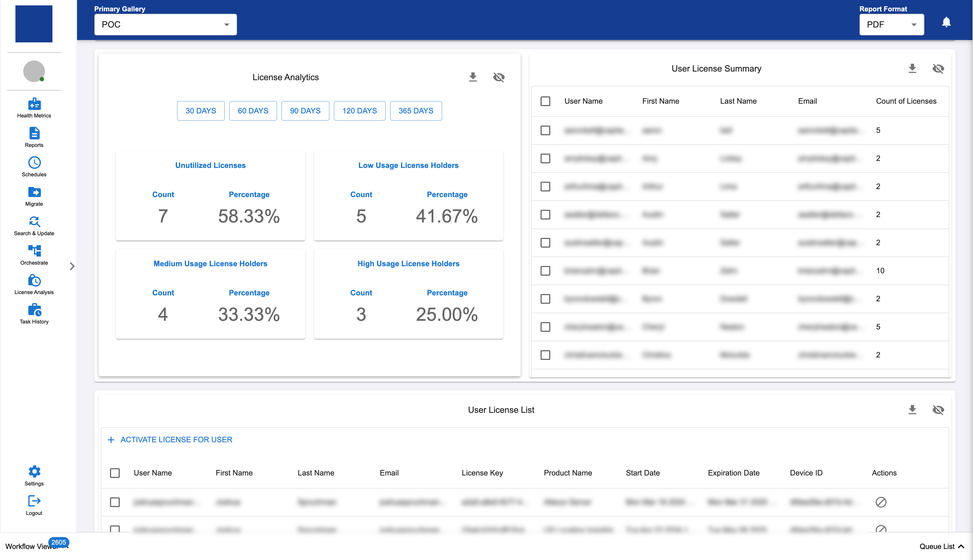This screenshot has width=973, height=560.
Task: Check the select-all box in User License List
Action: [115, 473]
